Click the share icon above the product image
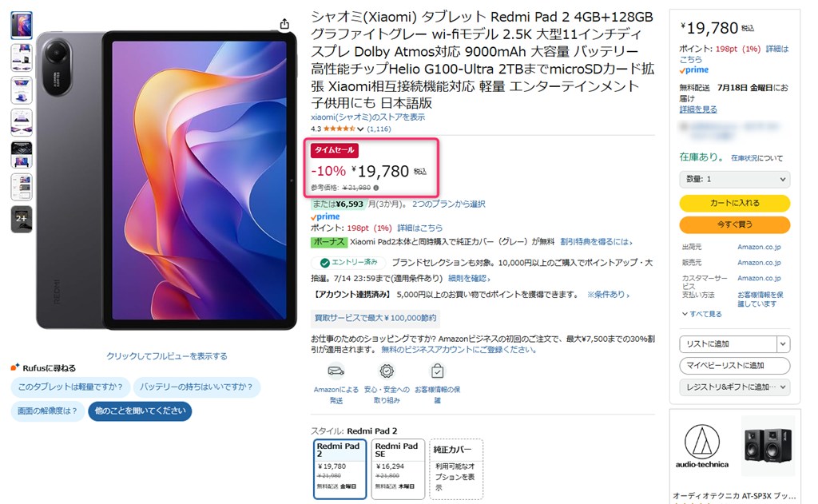 pyautogui.click(x=284, y=24)
